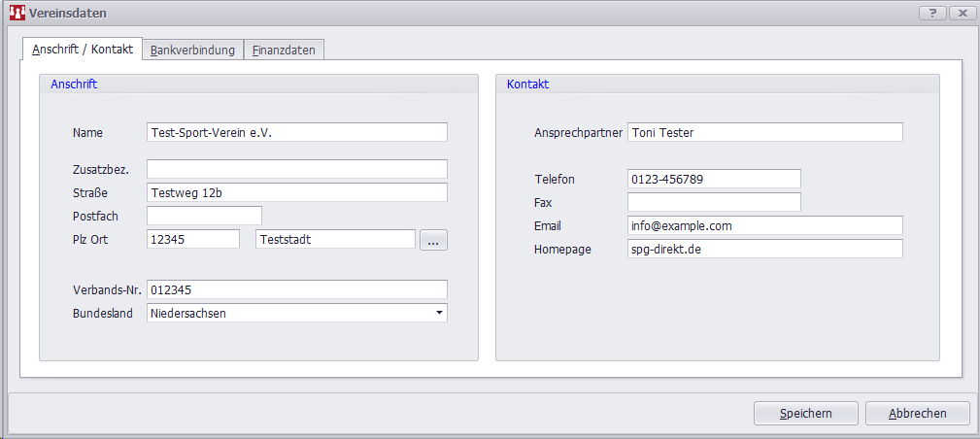Image resolution: width=980 pixels, height=439 pixels.
Task: Open the Finanzdaten tab
Action: (x=284, y=50)
